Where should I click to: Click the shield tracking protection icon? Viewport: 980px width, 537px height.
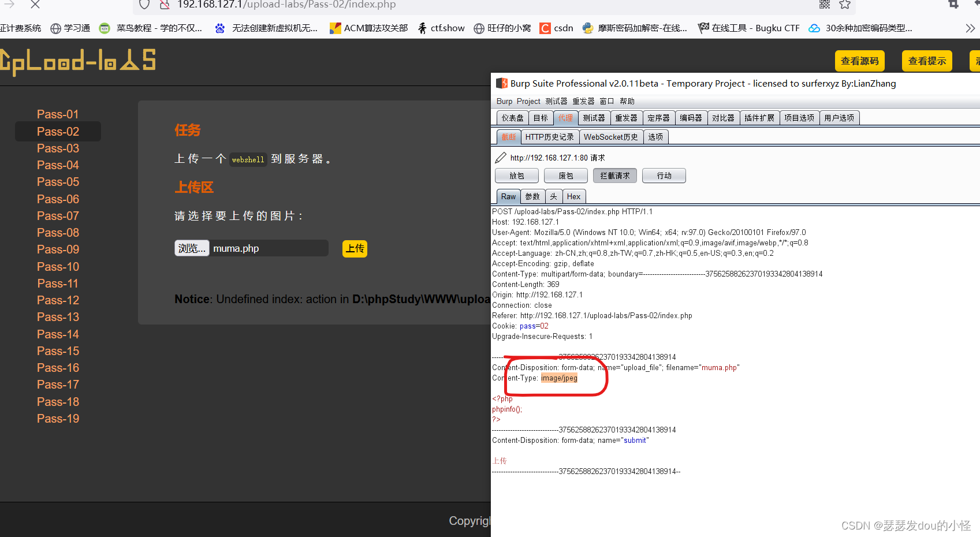point(144,5)
